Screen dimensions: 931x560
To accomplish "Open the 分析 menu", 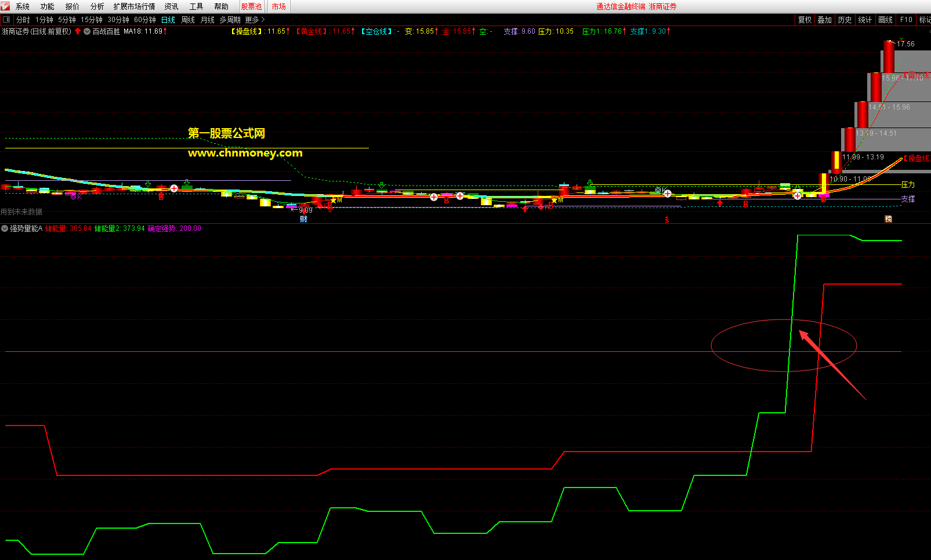I will pos(97,6).
